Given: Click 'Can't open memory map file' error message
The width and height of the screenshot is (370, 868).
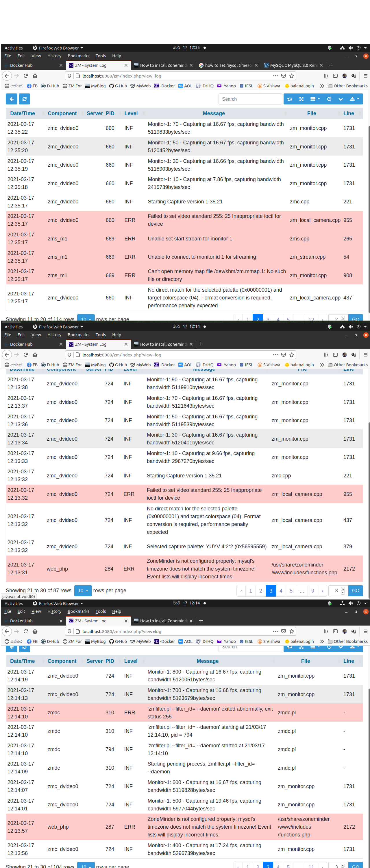Looking at the screenshot, I should (217, 275).
